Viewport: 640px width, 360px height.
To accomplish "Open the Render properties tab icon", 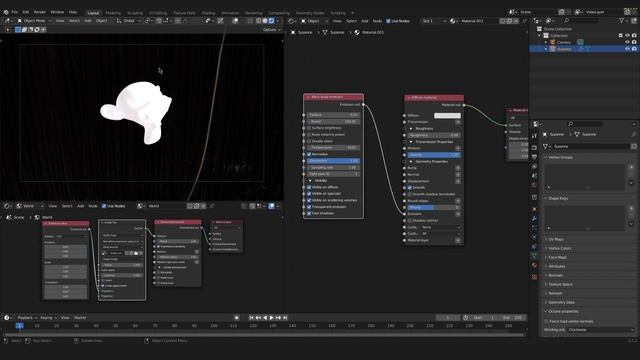I will click(534, 147).
